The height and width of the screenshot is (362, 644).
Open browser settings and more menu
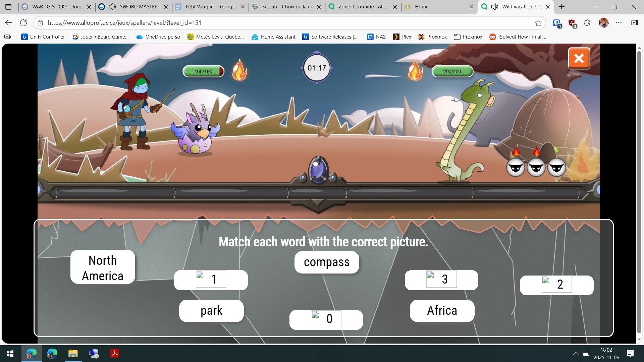pyautogui.click(x=619, y=23)
